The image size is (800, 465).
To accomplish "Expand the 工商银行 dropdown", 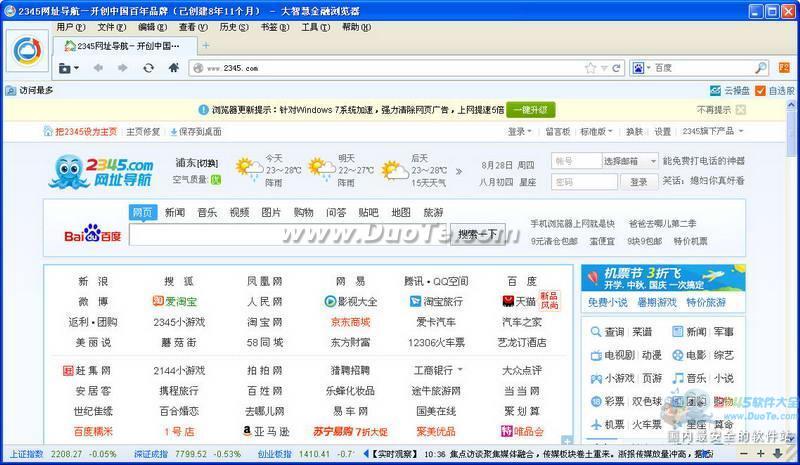I will point(438,371).
